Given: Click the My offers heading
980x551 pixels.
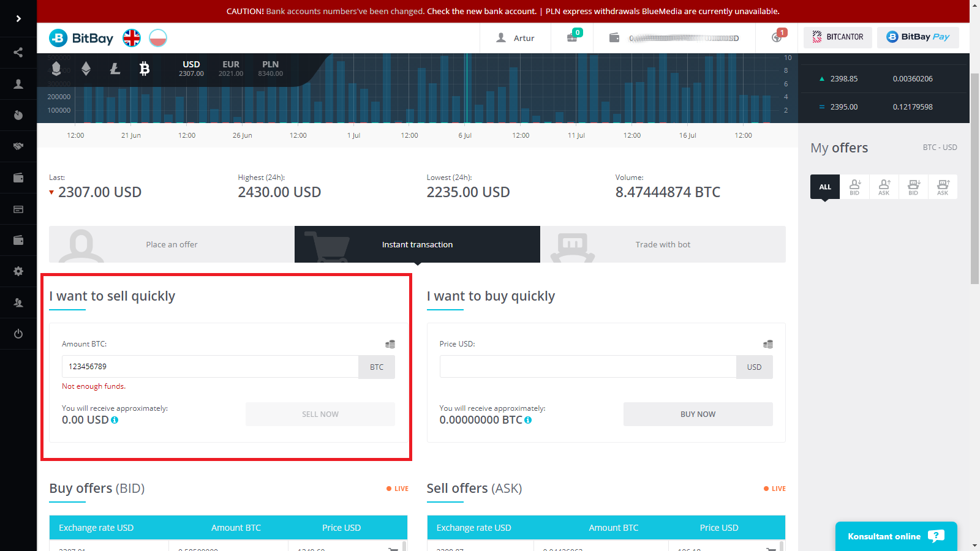Looking at the screenshot, I should [x=839, y=148].
